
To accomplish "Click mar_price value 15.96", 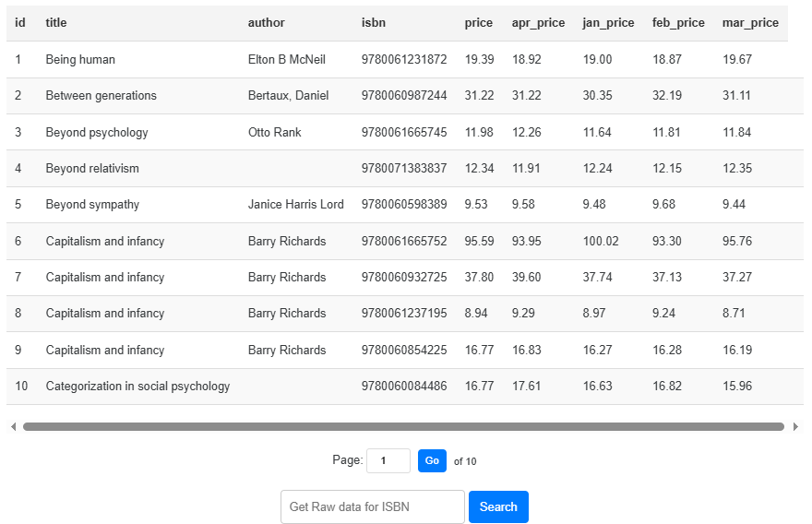I will tap(737, 387).
